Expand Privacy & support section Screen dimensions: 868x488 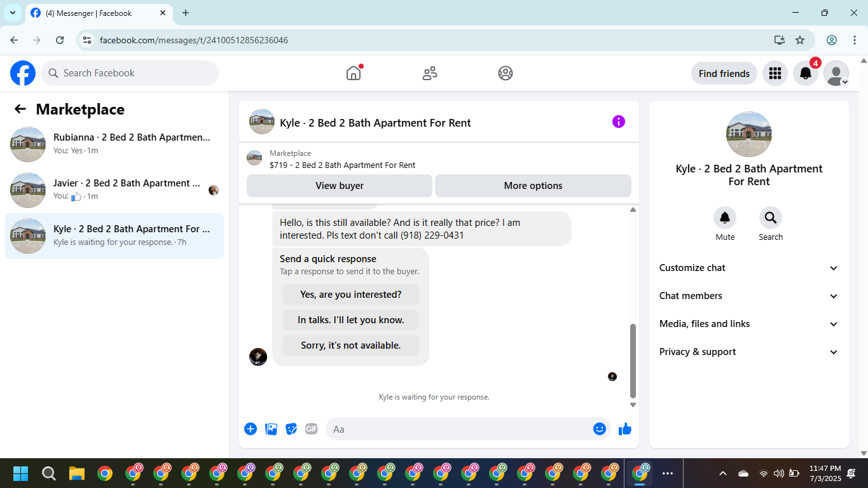(749, 352)
